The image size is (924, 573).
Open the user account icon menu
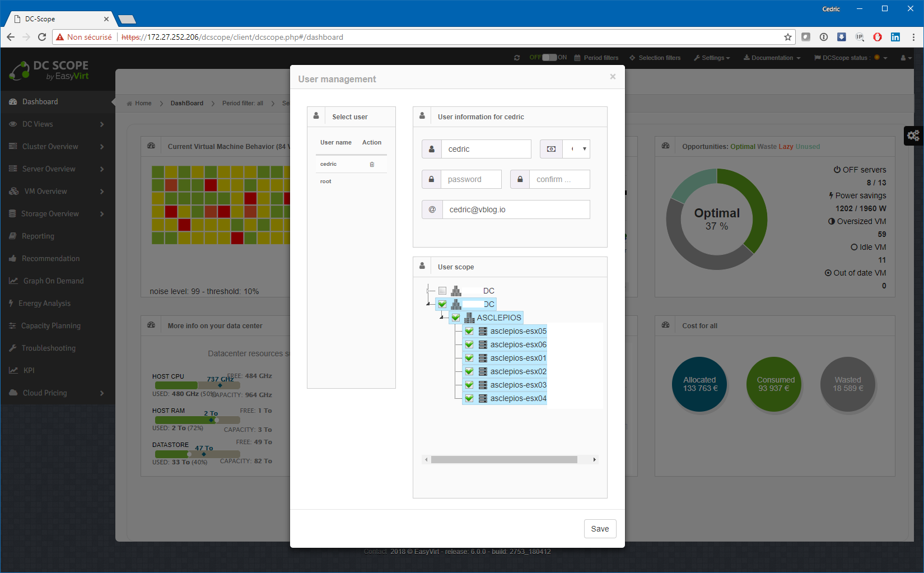tap(906, 58)
